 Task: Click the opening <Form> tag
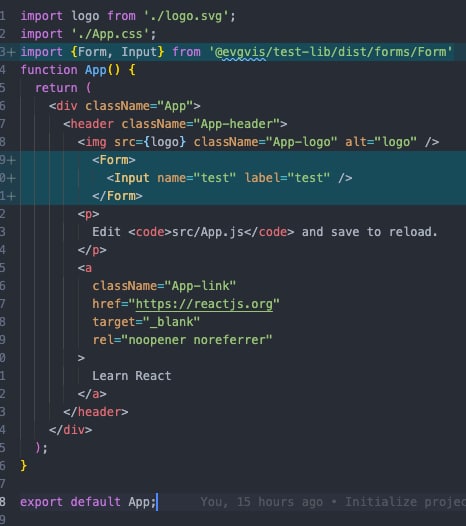[x=114, y=160]
